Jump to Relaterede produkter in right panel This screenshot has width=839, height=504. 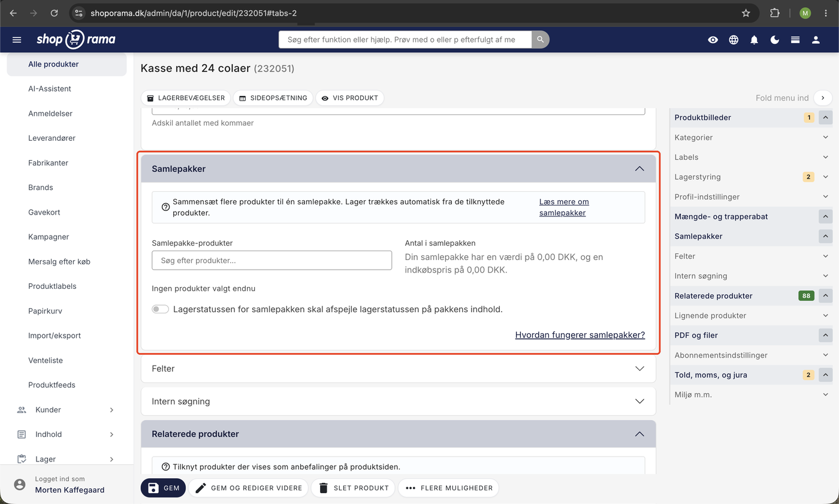(713, 295)
